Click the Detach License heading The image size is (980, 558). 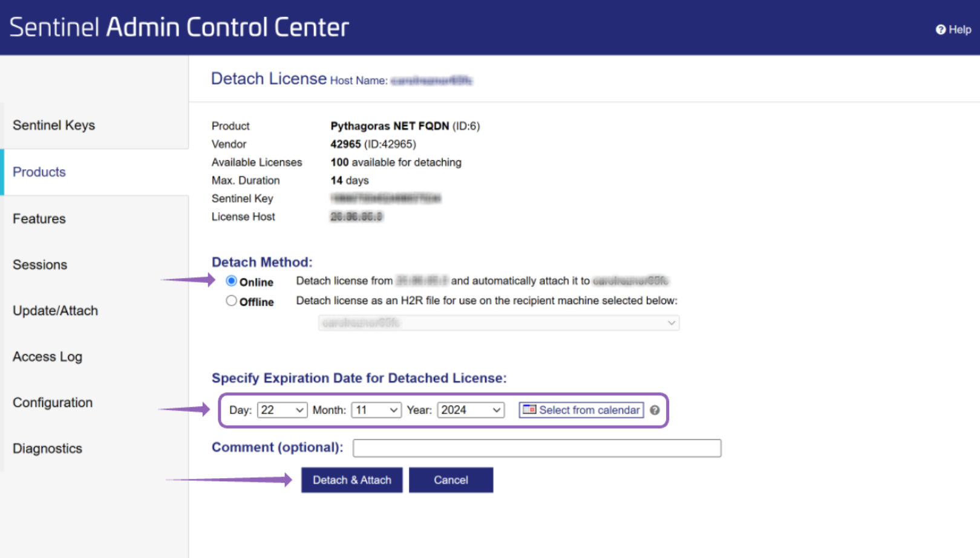coord(269,79)
